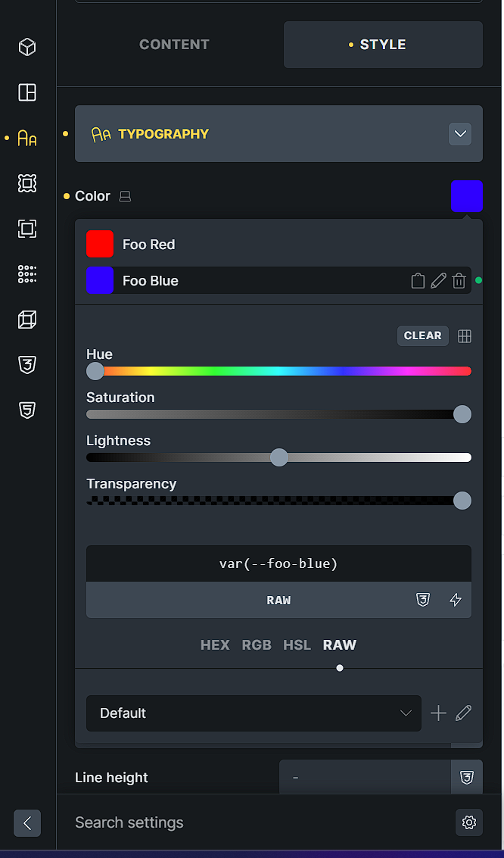Edit the Foo Blue color with pencil icon

(438, 281)
